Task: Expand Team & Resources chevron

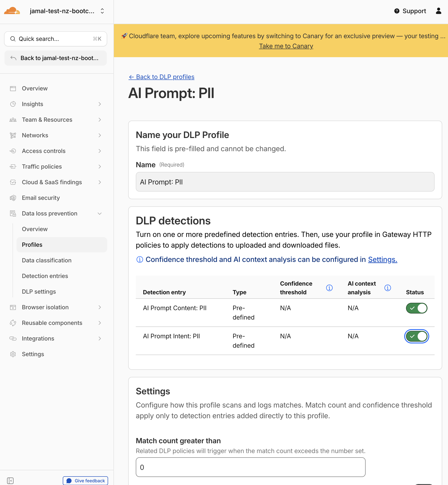Action: (x=100, y=120)
